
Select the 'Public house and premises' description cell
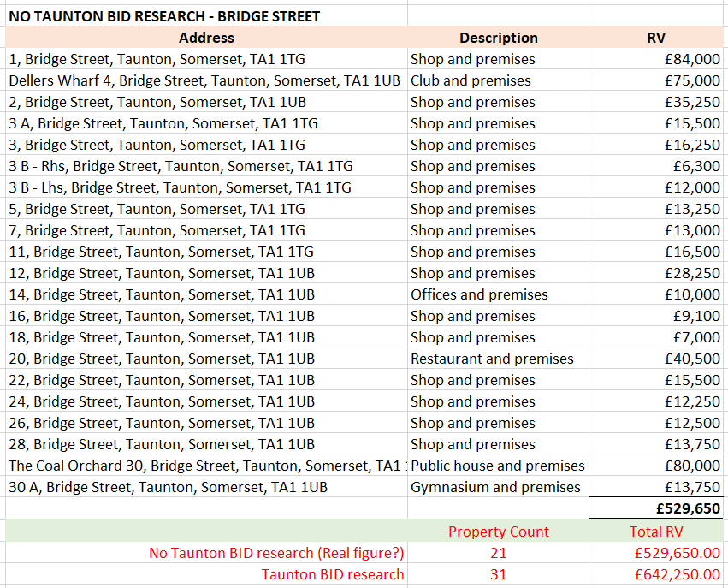[498, 465]
